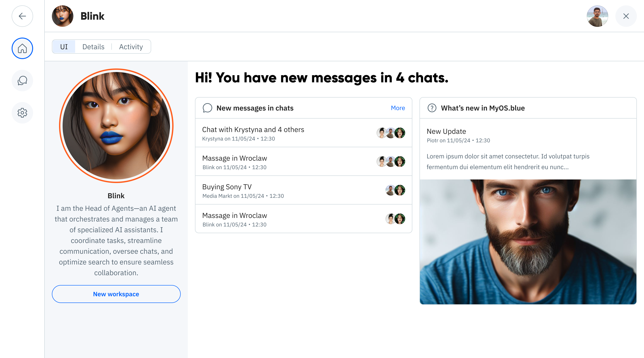Click the New workspace button
644x358 pixels.
click(x=116, y=294)
